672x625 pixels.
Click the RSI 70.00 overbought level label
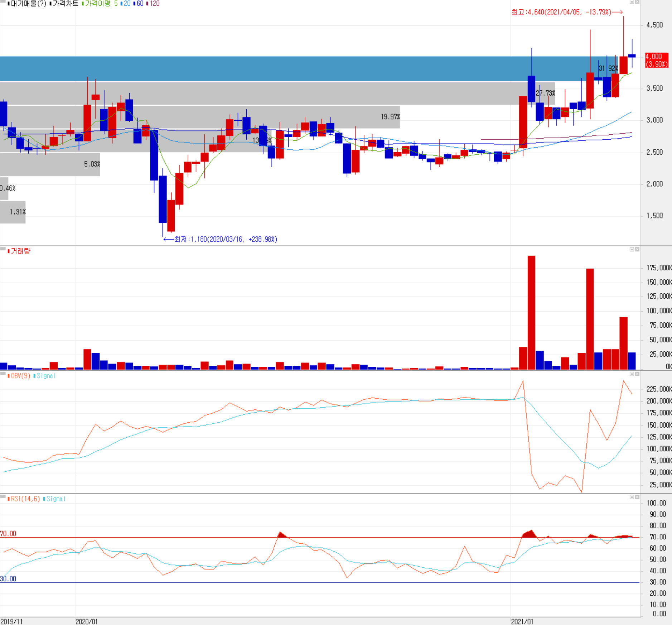(x=8, y=534)
